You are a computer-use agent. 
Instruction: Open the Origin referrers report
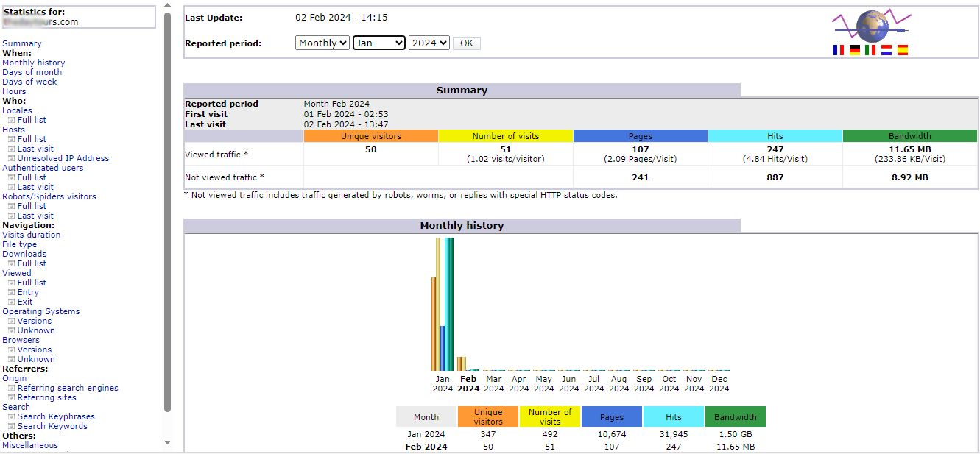click(15, 378)
